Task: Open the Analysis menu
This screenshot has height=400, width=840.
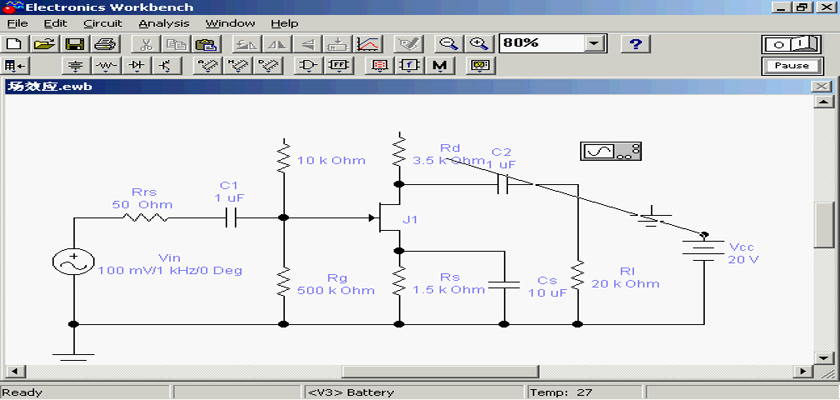Action: [x=164, y=24]
